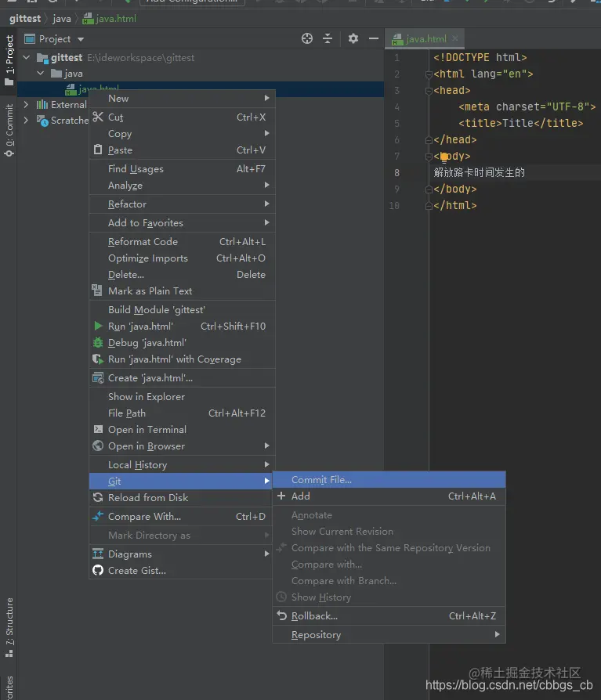The image size is (601, 700).
Task: Open the Local History submenu
Action: click(x=183, y=465)
